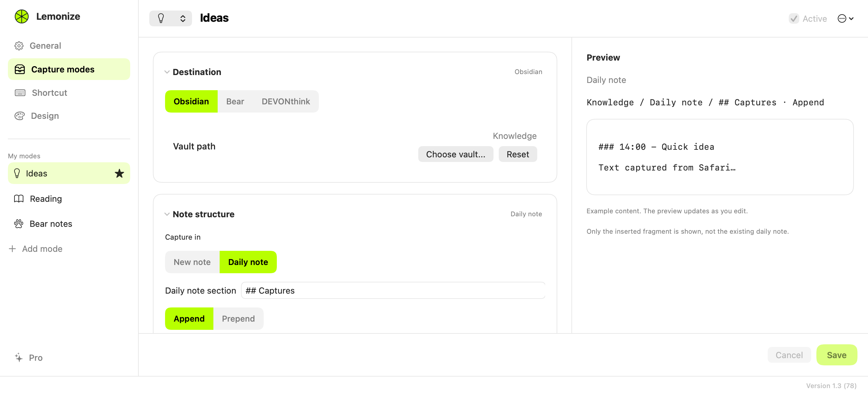This screenshot has height=395, width=868.
Task: Click the 'Knowledge' vault name text
Action: pyautogui.click(x=515, y=136)
